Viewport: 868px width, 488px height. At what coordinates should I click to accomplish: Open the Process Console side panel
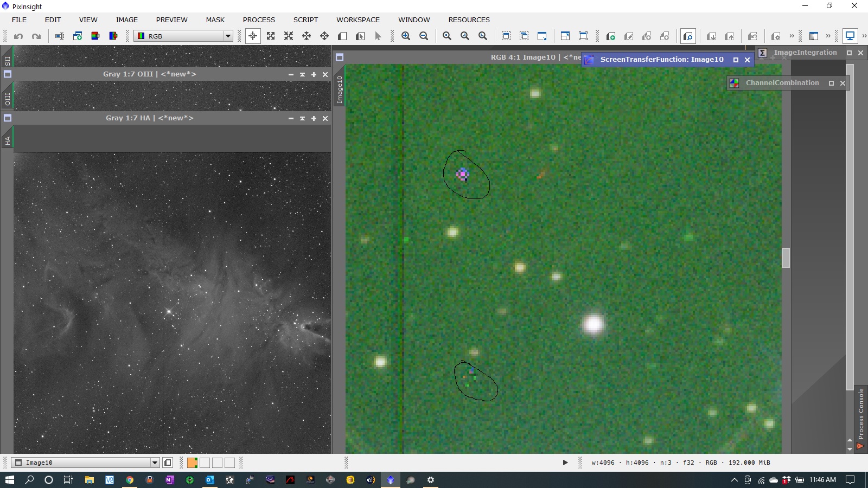860,418
